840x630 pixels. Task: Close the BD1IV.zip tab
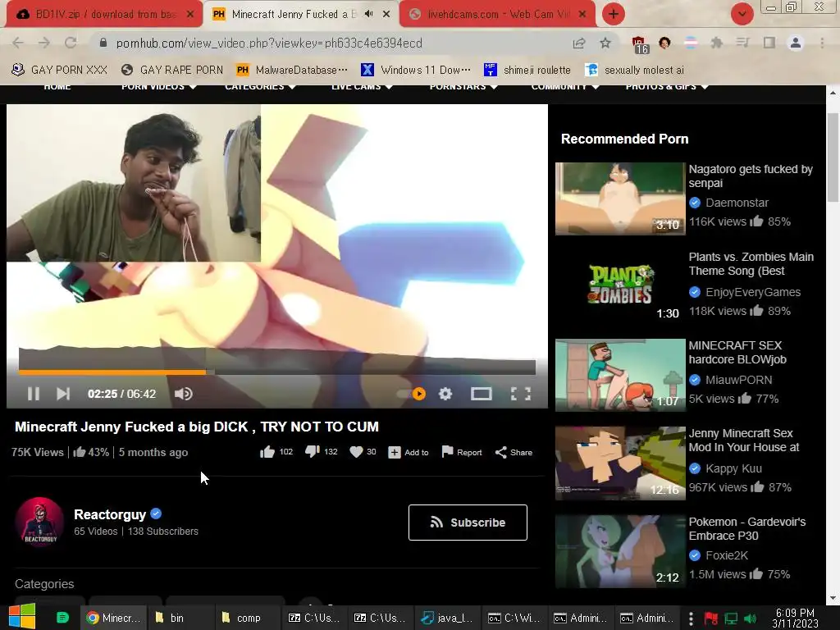190,15
